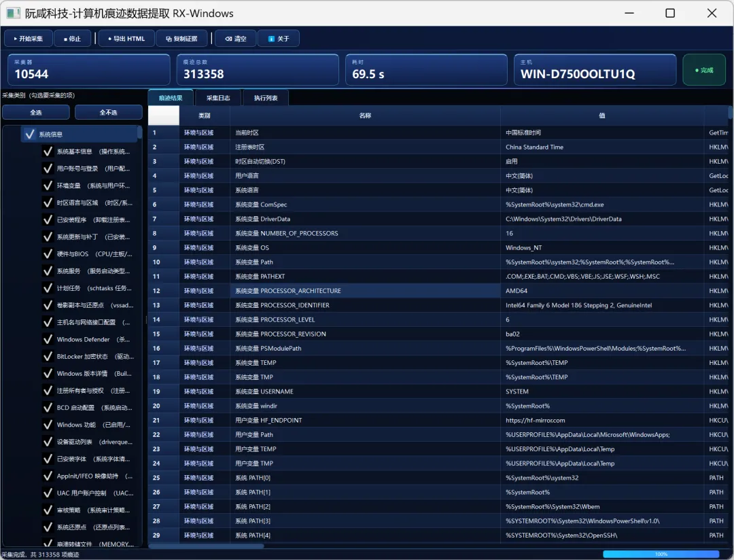Select the 系统变量 ComSpec name cell

[x=365, y=205]
